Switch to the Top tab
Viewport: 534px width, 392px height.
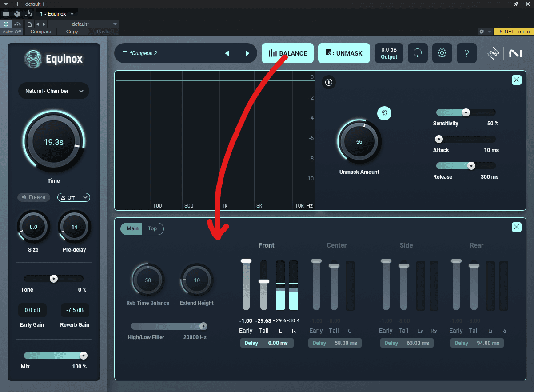point(152,228)
